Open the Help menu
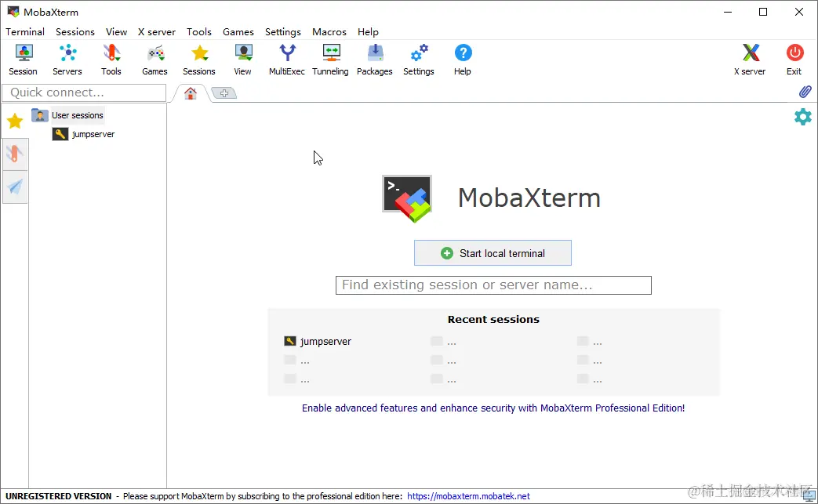Viewport: 818px width, 504px height. pos(368,32)
